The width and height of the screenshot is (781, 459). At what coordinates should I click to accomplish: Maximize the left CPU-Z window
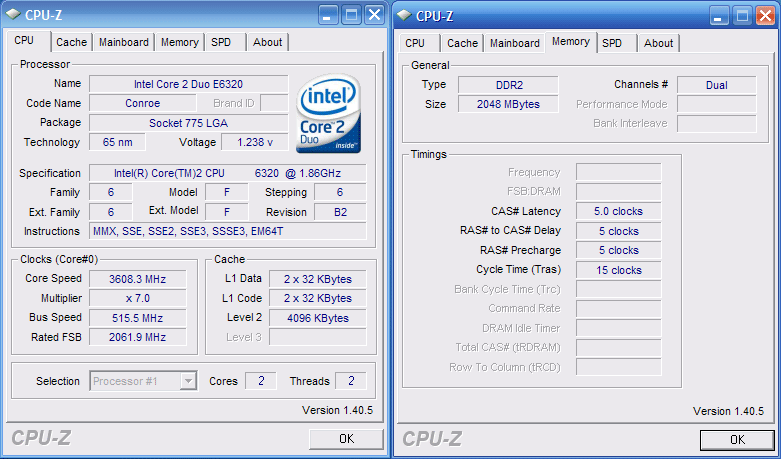[351, 15]
